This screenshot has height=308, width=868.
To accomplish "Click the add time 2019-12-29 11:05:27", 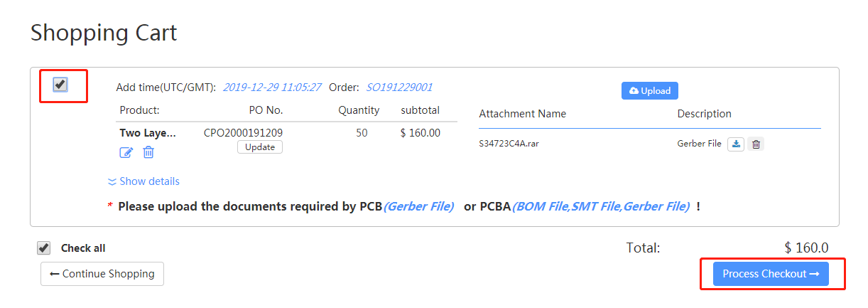I will coord(272,87).
